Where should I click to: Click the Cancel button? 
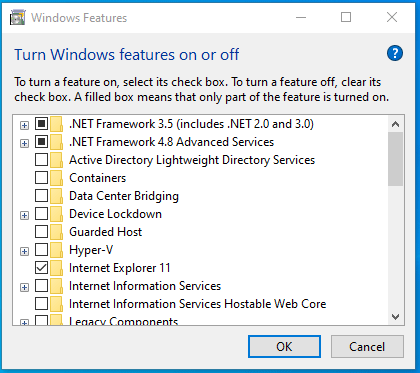click(x=367, y=347)
